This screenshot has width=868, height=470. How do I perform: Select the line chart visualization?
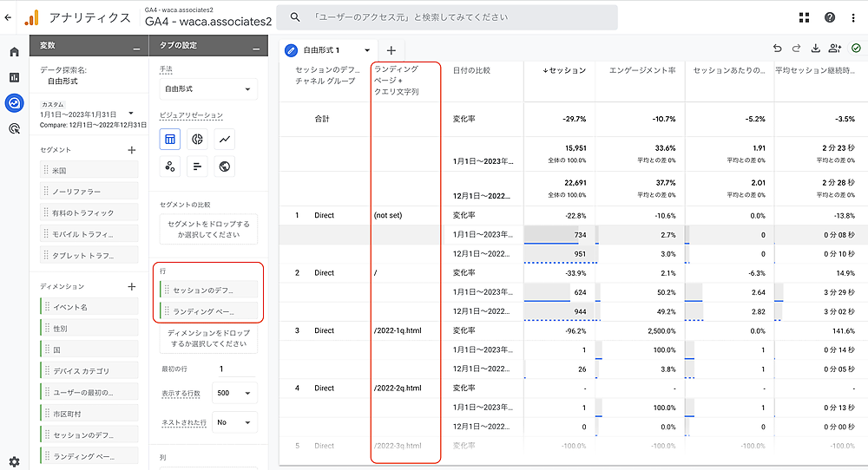tap(225, 139)
